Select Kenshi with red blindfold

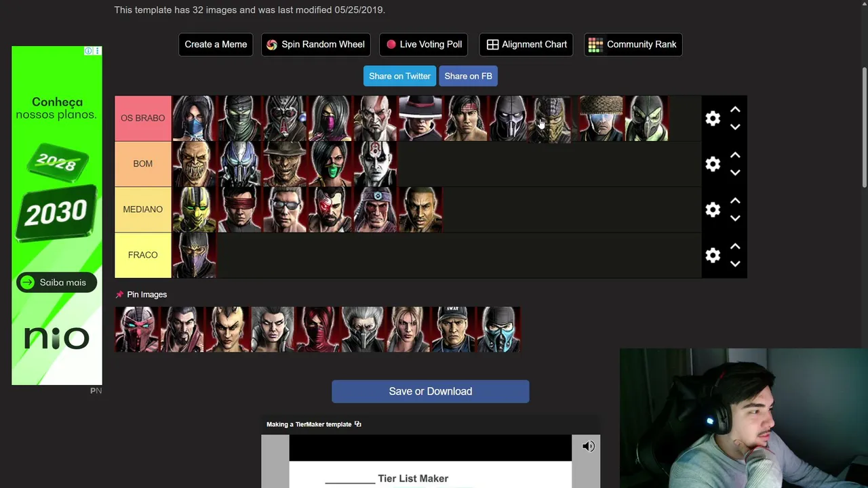coord(240,209)
